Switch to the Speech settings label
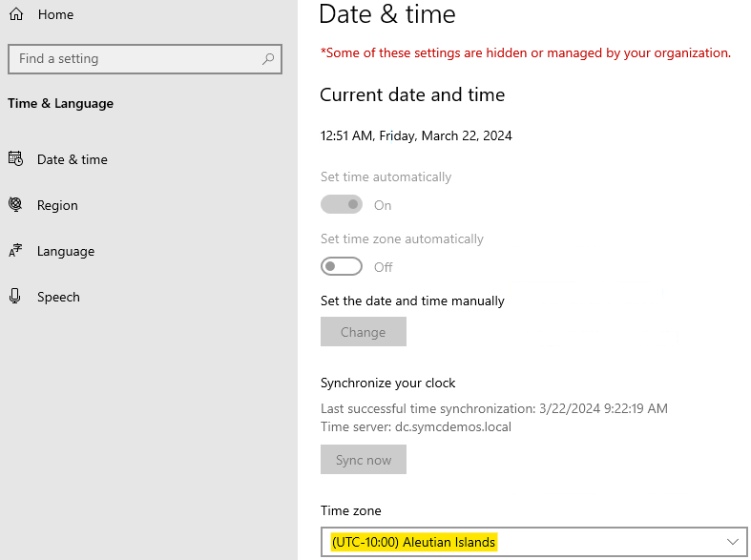The image size is (751, 560). click(x=58, y=297)
